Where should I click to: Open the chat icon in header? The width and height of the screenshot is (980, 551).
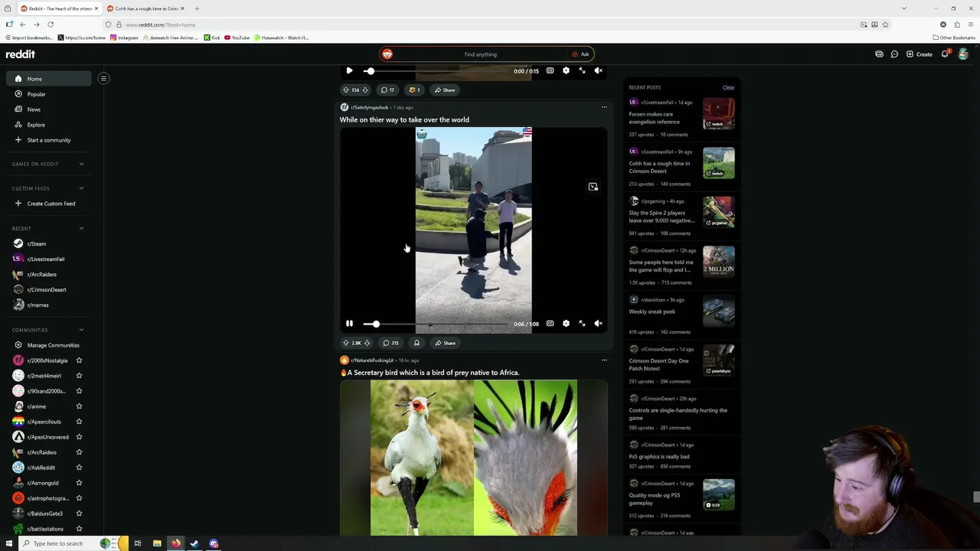[x=894, y=54]
